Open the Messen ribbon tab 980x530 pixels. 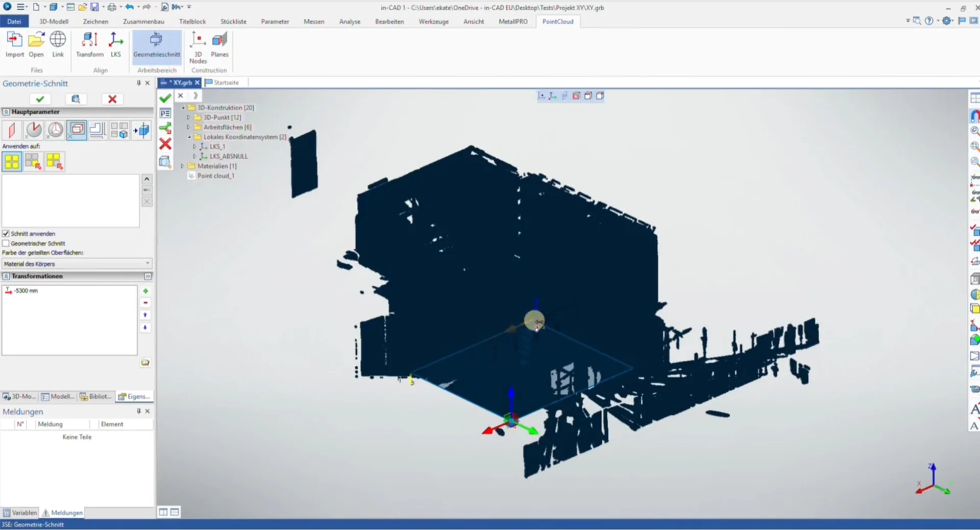313,21
